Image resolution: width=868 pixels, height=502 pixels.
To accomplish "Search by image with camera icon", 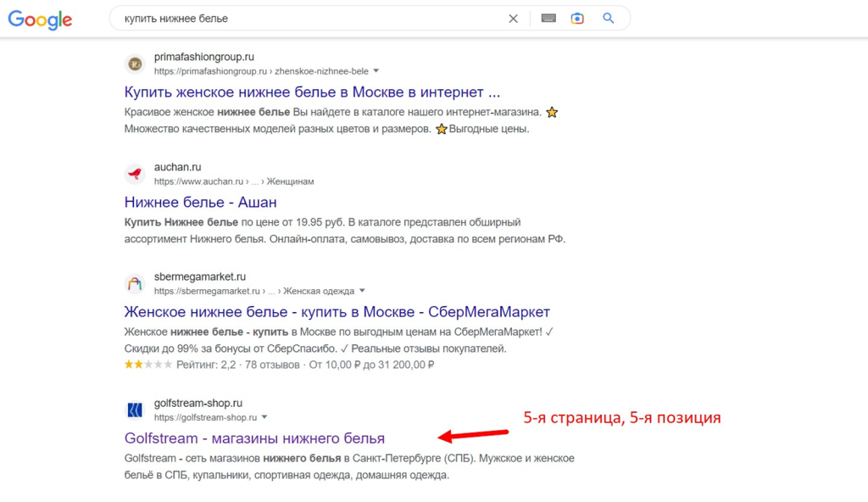I will tap(577, 19).
